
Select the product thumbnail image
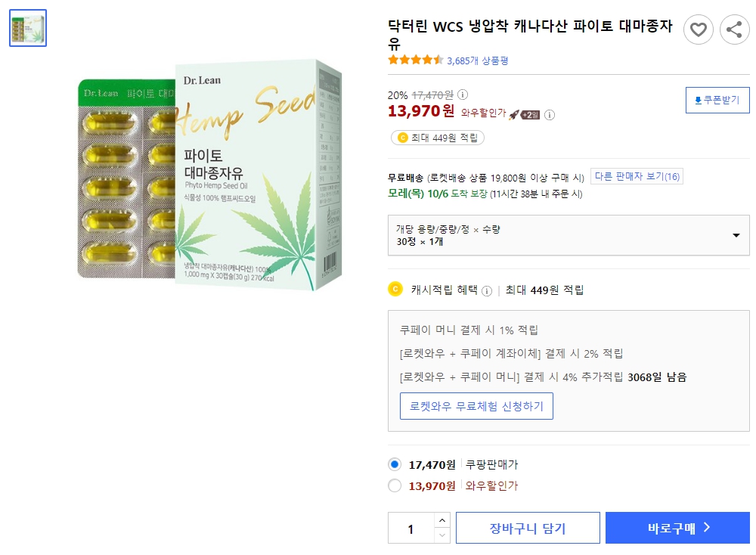[27, 27]
